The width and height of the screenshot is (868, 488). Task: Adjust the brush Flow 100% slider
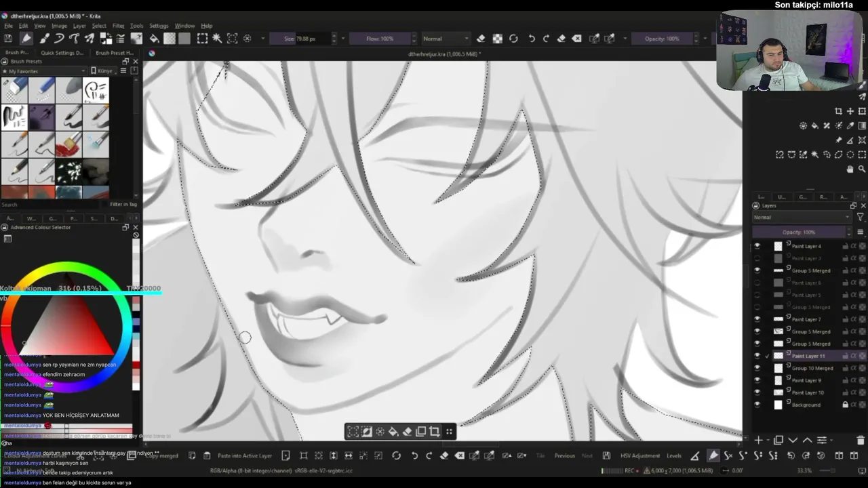point(380,39)
